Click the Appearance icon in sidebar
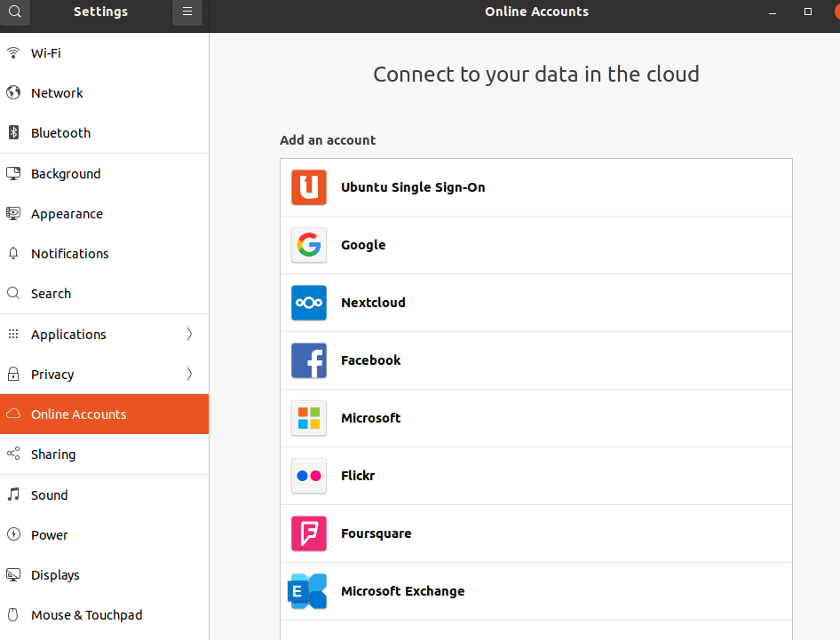840x640 pixels. 13,214
